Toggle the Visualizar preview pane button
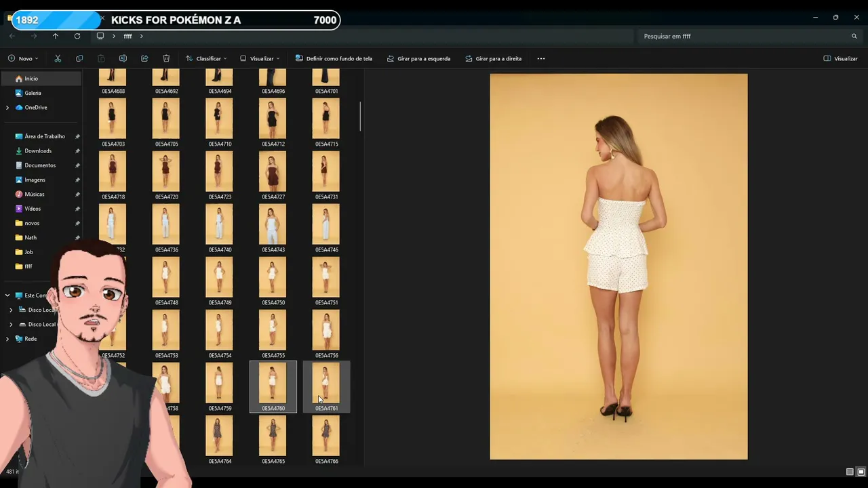 [x=841, y=58]
